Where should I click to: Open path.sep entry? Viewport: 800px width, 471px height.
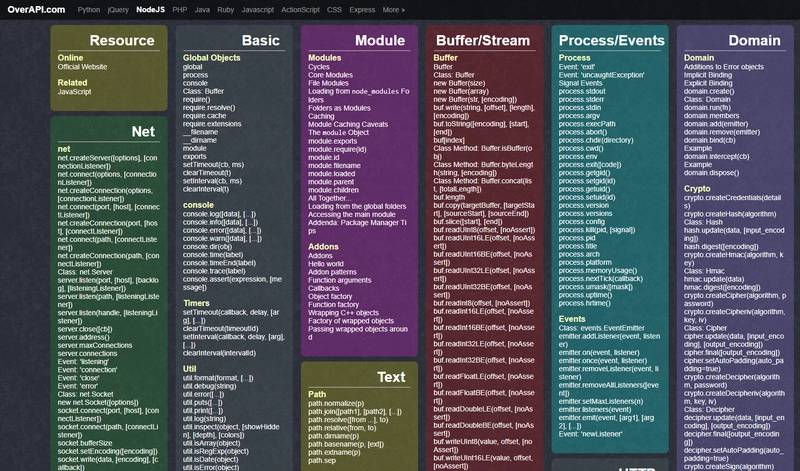click(322, 460)
